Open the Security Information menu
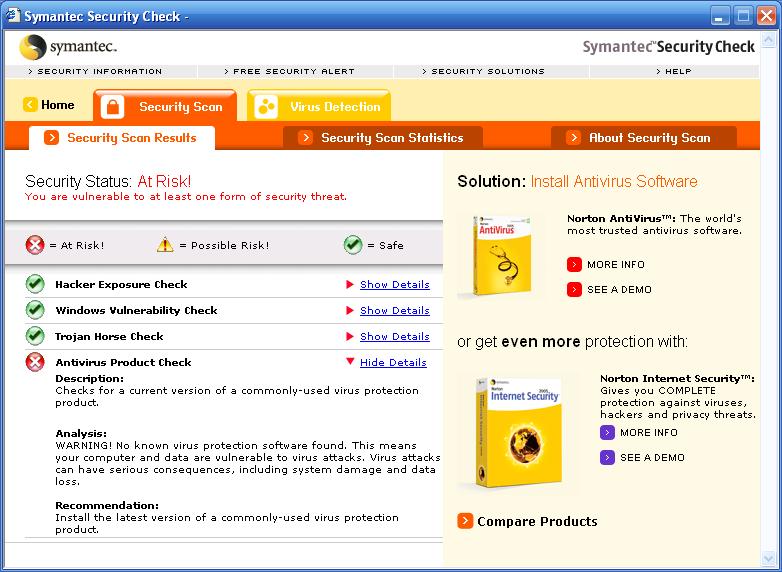Screen dimensions: 782x572 click(x=95, y=71)
